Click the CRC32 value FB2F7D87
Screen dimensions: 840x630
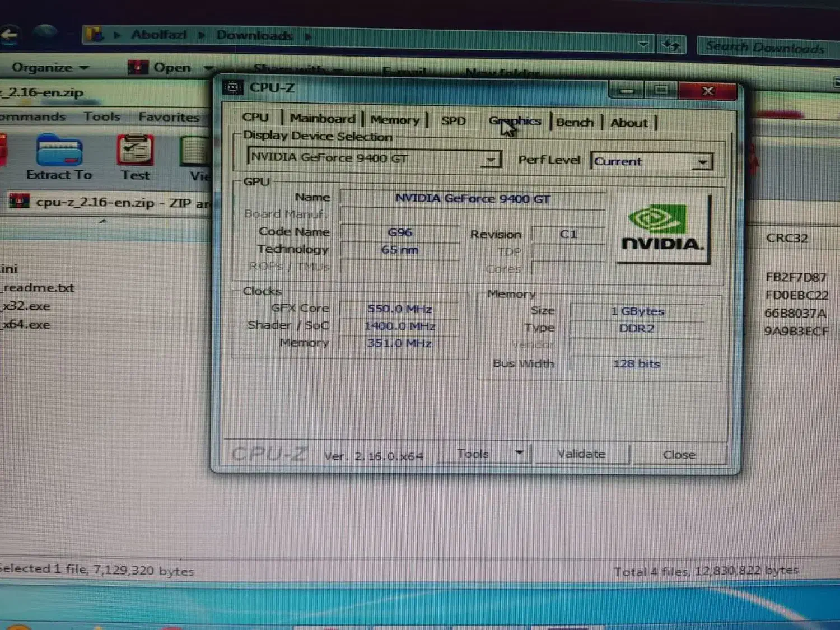pyautogui.click(x=796, y=277)
